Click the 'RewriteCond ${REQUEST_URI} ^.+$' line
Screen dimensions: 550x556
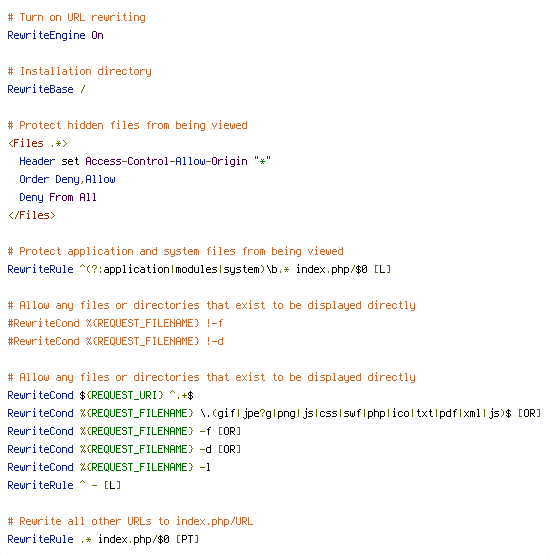[100, 395]
